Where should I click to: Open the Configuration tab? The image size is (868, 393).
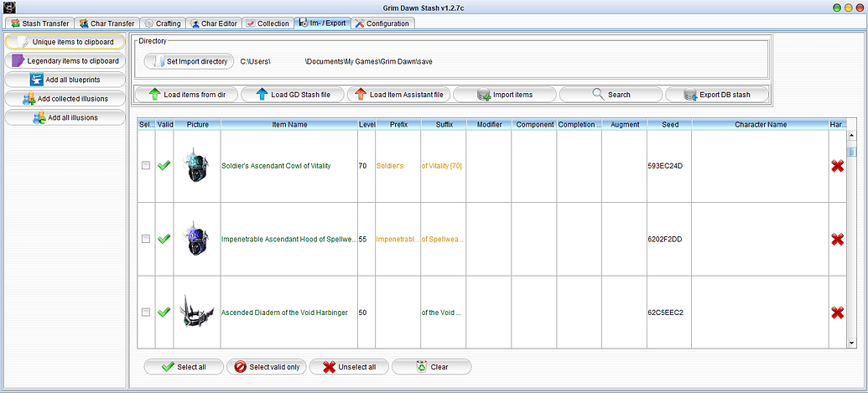(382, 23)
